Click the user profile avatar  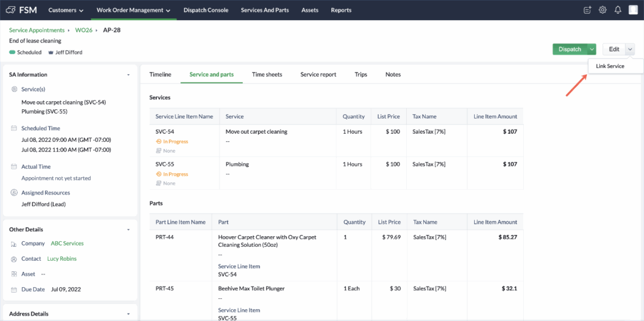pos(633,10)
